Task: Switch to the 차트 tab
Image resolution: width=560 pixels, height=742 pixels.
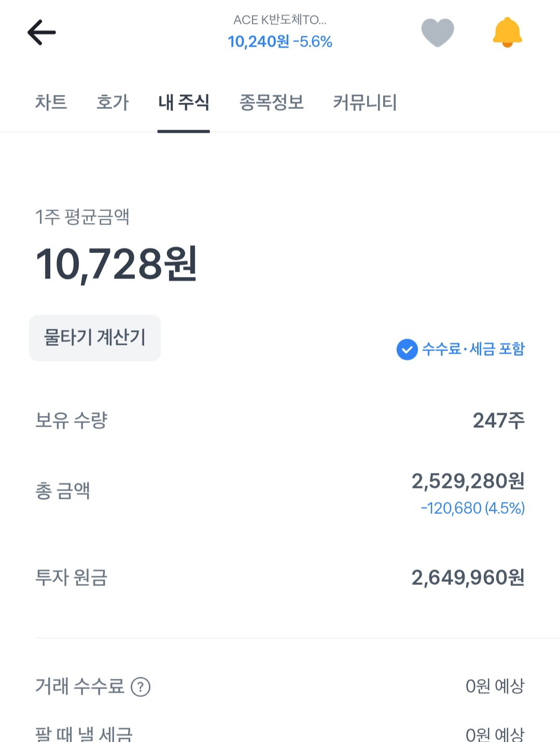Action: pos(51,102)
